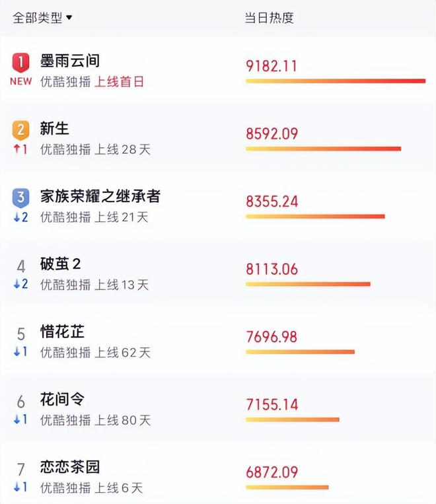Click the heat bar under 9182.11
436x504 pixels.
tap(336, 81)
